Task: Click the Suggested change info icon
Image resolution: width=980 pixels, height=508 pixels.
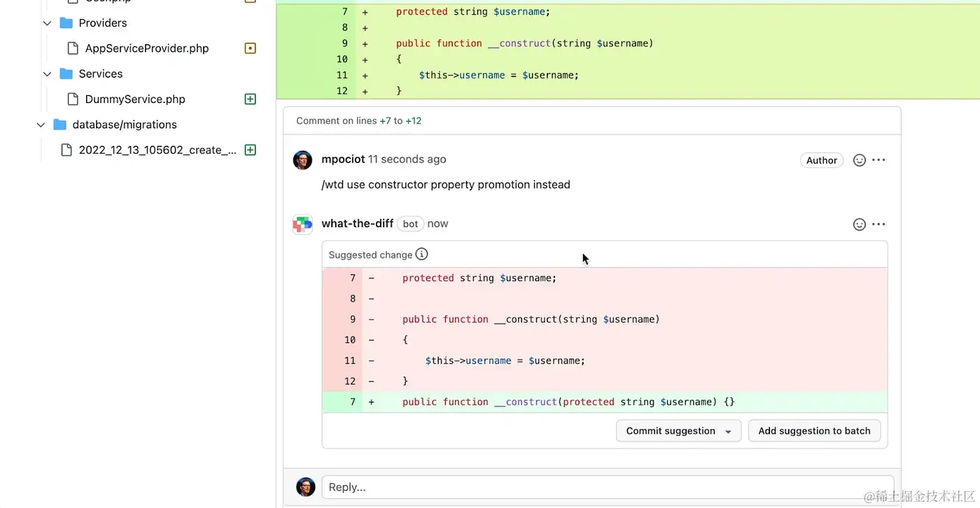Action: pyautogui.click(x=421, y=254)
